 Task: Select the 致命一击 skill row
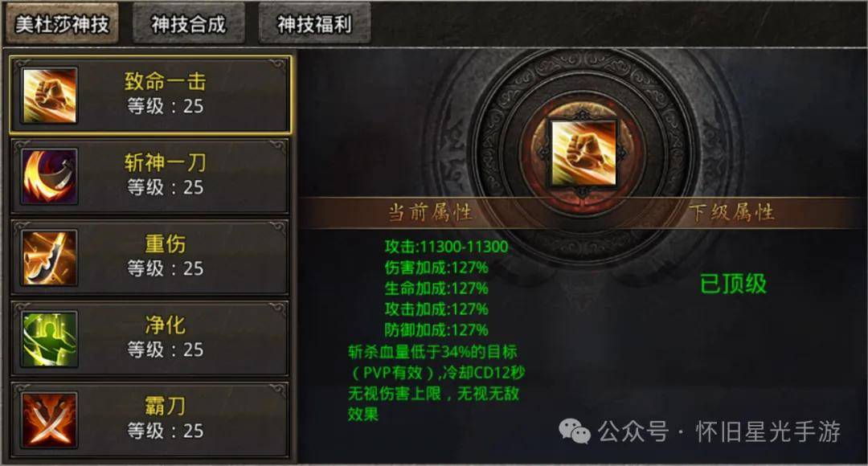(150, 95)
